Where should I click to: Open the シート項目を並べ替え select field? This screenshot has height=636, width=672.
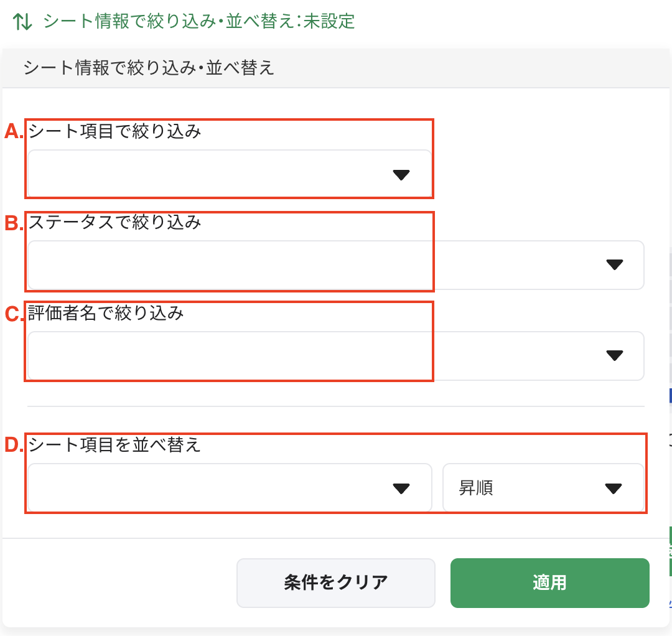[212, 489]
